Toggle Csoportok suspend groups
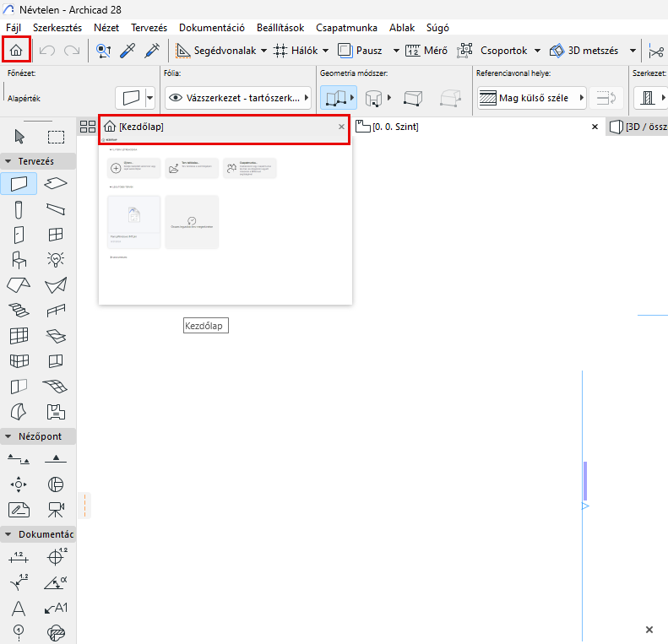Viewport: 668px width, 644px height. tap(492, 51)
